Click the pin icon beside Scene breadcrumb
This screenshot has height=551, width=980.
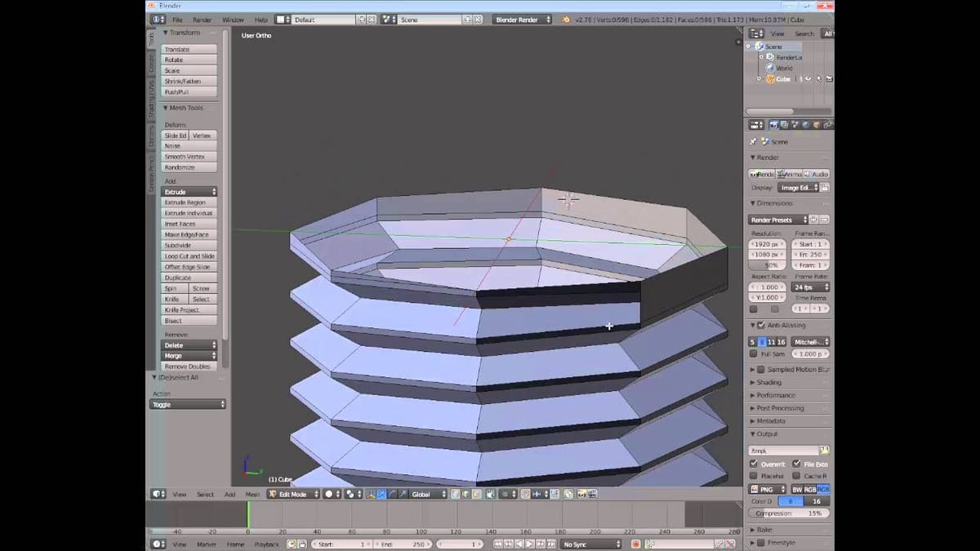753,141
